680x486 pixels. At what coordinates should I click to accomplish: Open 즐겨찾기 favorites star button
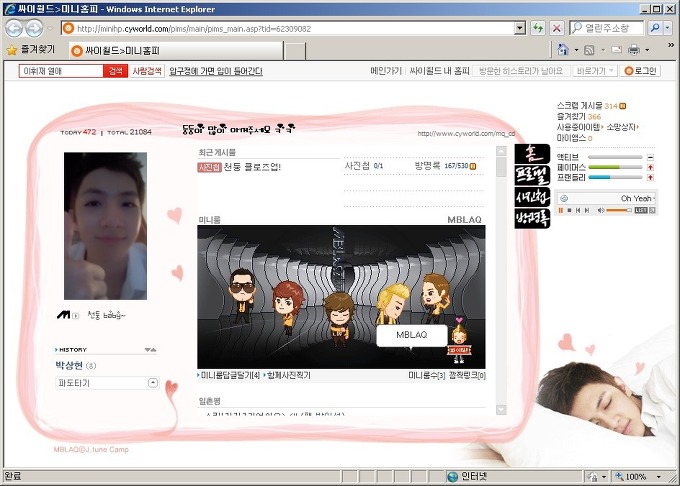tap(31, 50)
